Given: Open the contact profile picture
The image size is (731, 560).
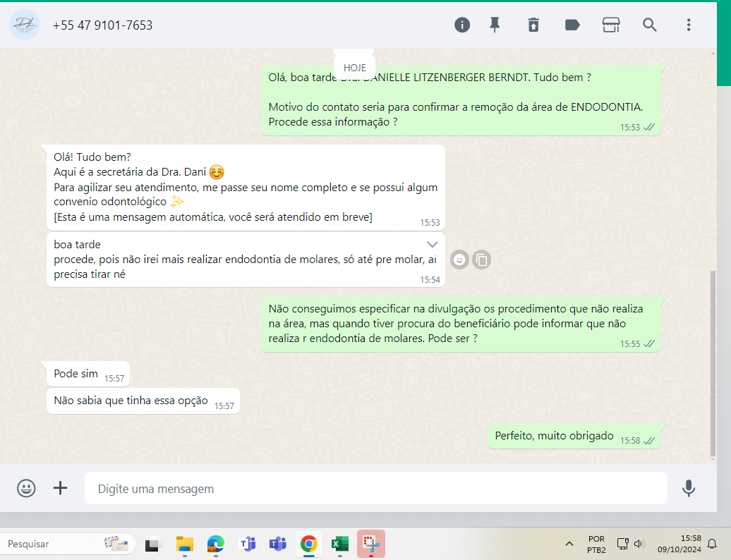Looking at the screenshot, I should (25, 25).
